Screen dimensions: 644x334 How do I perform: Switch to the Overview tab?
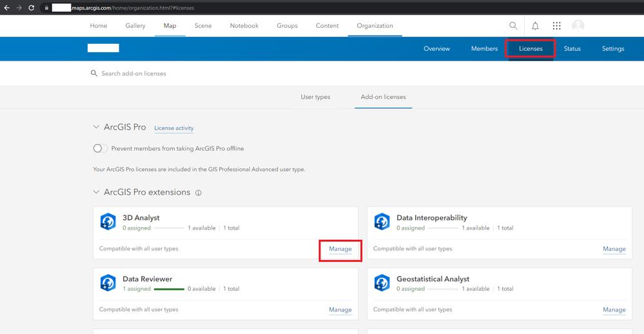click(x=436, y=48)
